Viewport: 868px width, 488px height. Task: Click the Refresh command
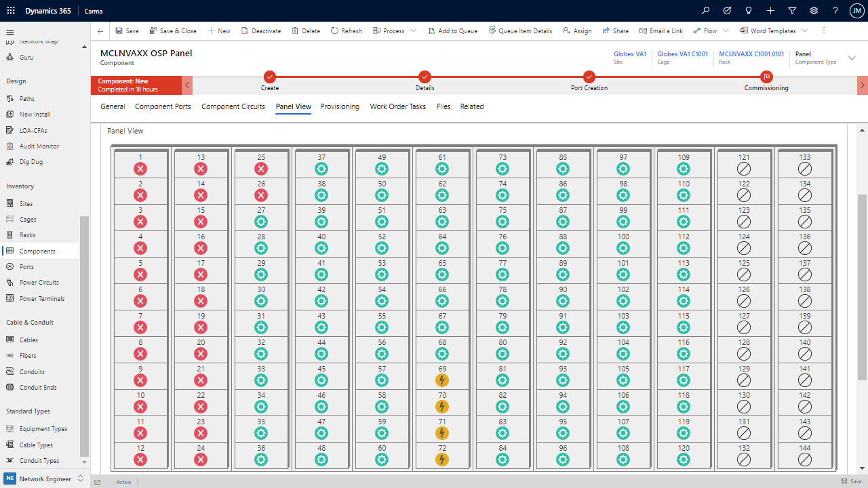click(x=347, y=31)
